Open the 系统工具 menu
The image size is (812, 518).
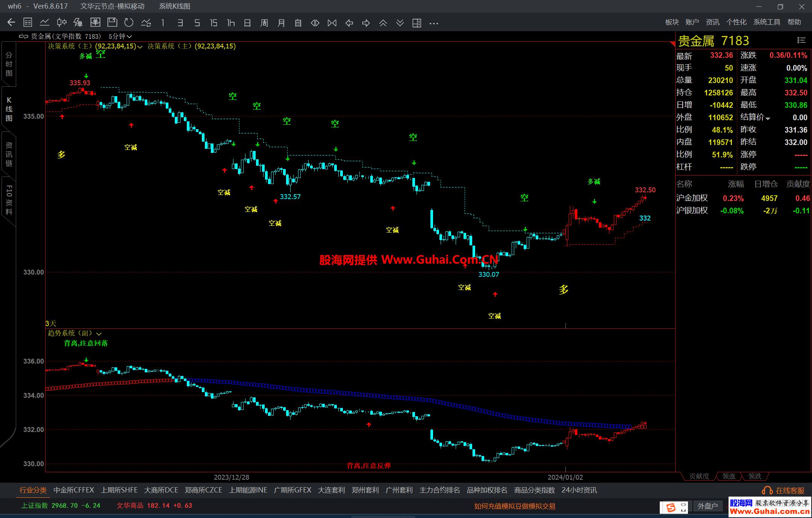click(x=767, y=22)
